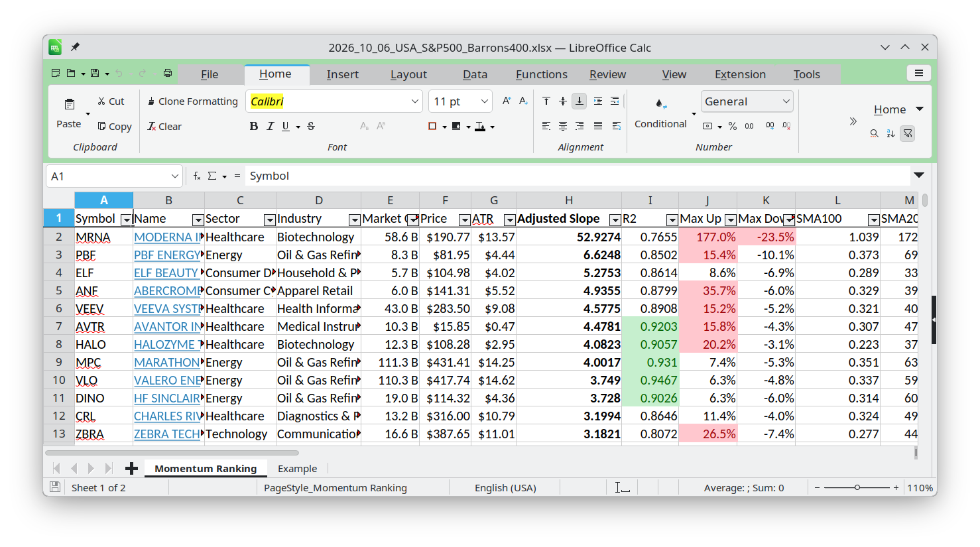Switch to the Example sheet tab
This screenshot has width=980, height=547.
tap(297, 469)
